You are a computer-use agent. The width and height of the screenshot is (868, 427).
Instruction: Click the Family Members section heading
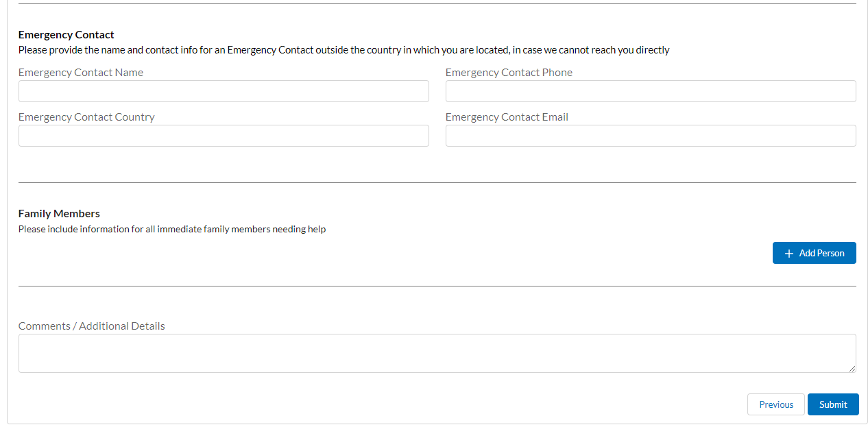(x=59, y=214)
